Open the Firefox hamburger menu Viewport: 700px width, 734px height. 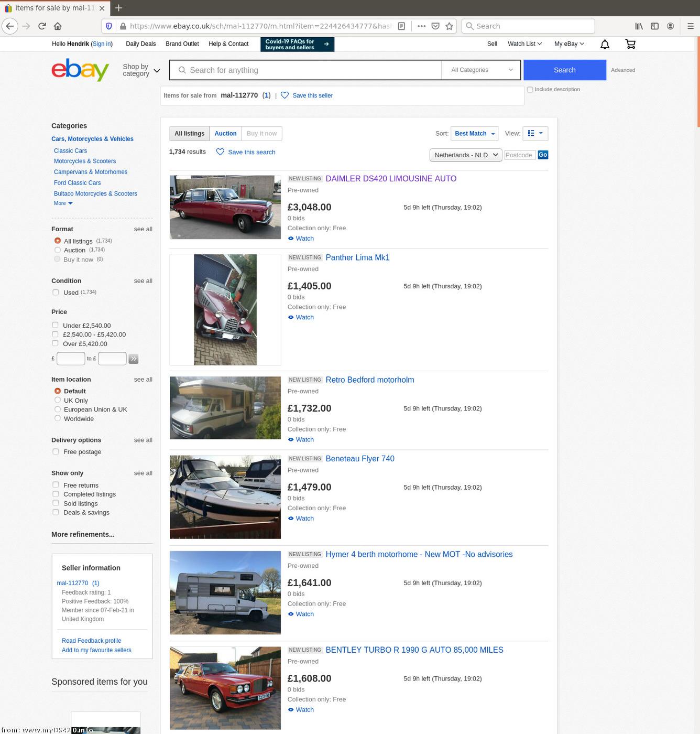coord(690,26)
